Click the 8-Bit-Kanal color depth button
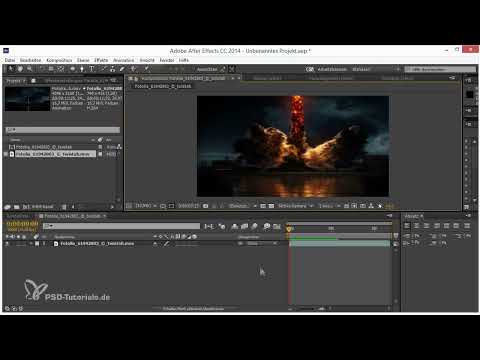This screenshot has height=360, width=480. (x=42, y=207)
